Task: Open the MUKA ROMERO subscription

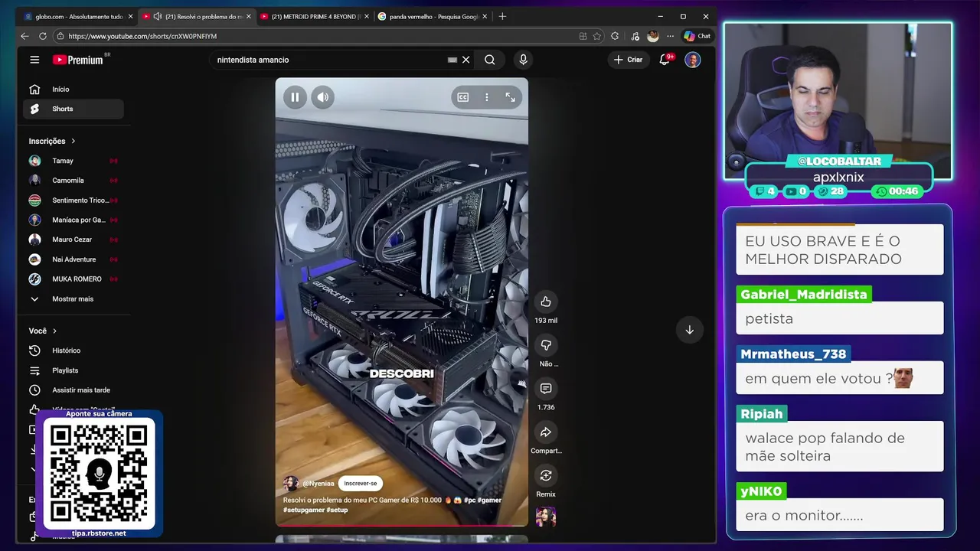Action: click(x=73, y=279)
